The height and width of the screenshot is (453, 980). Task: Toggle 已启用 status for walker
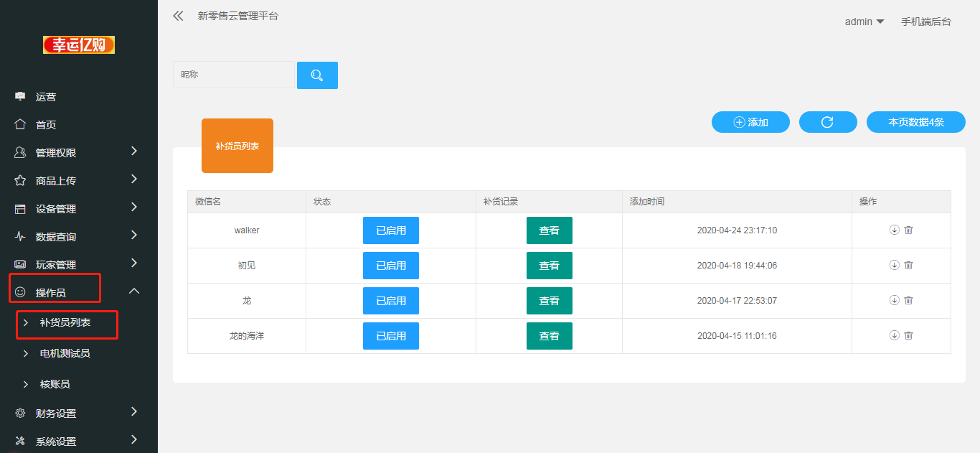[391, 230]
